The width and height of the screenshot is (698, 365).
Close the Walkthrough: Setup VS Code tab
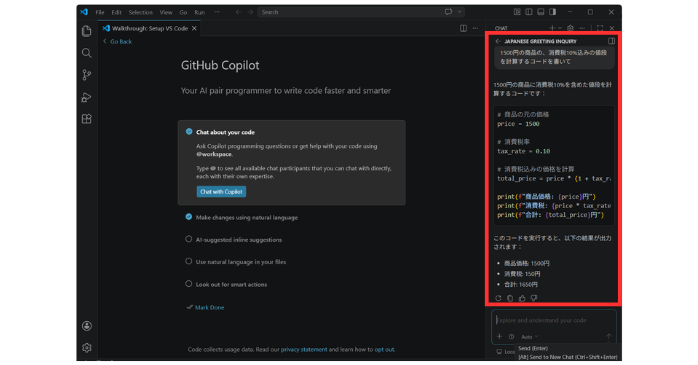point(194,28)
